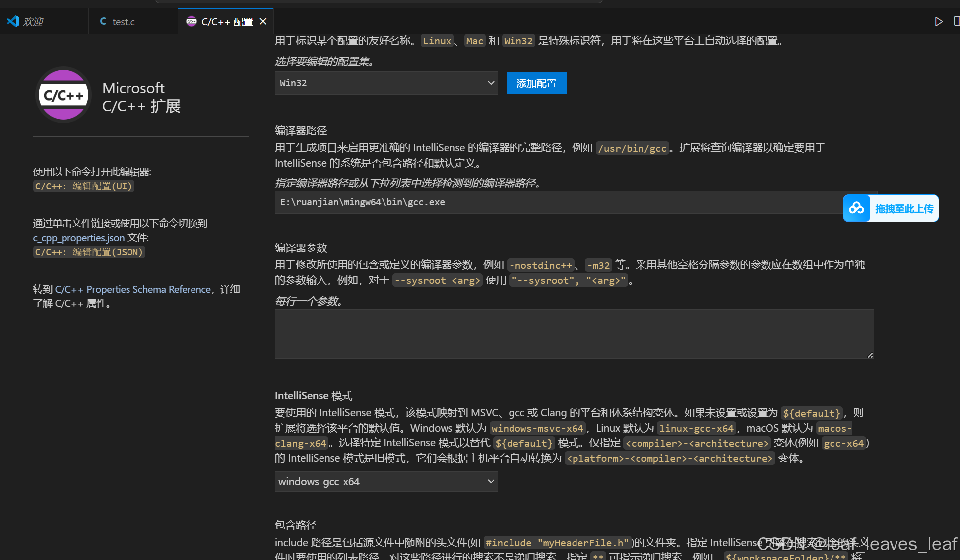Click the Mac identifier code text

coord(474,41)
